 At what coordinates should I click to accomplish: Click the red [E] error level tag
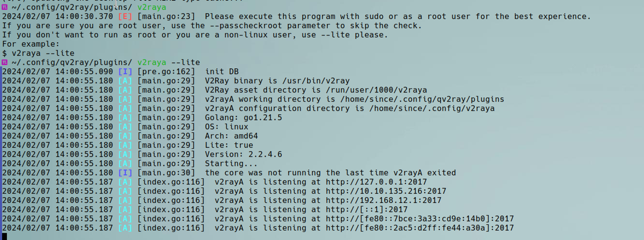[125, 16]
